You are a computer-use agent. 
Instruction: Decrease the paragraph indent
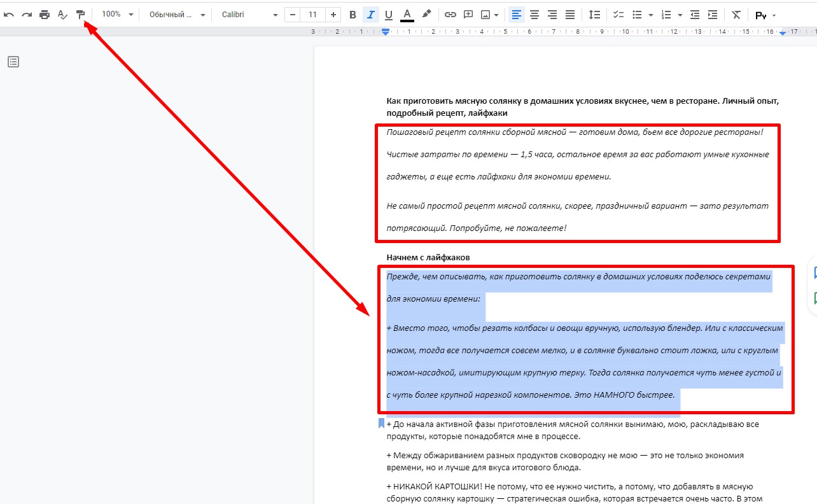[x=695, y=15]
